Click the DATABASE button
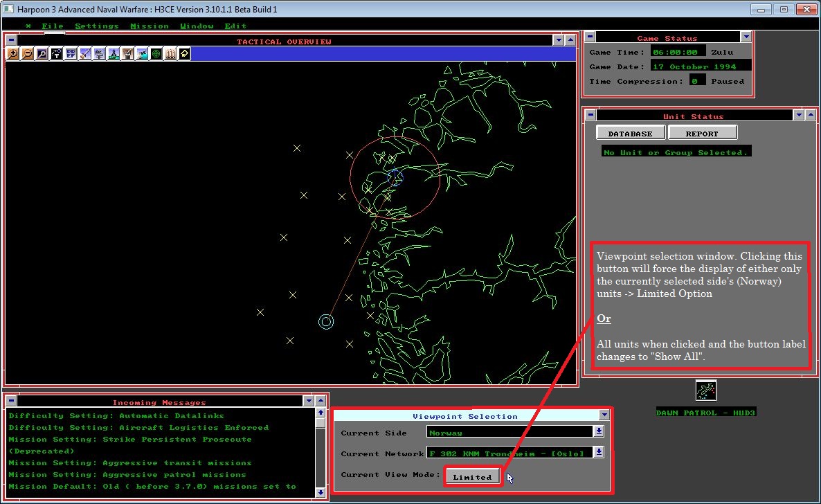The width and height of the screenshot is (821, 504). 631,133
